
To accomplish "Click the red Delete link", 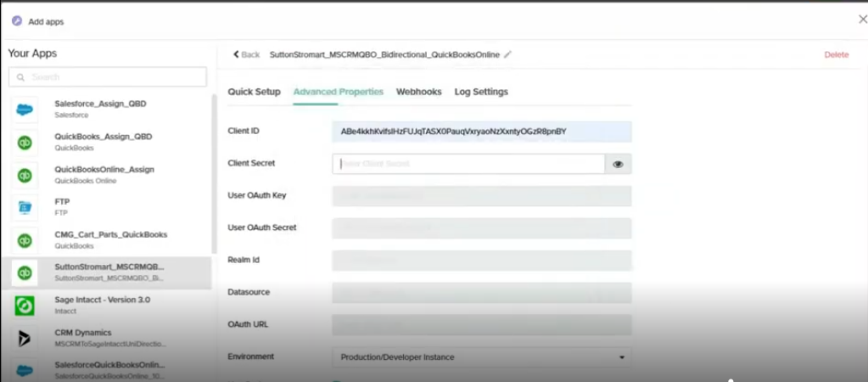I will [836, 54].
